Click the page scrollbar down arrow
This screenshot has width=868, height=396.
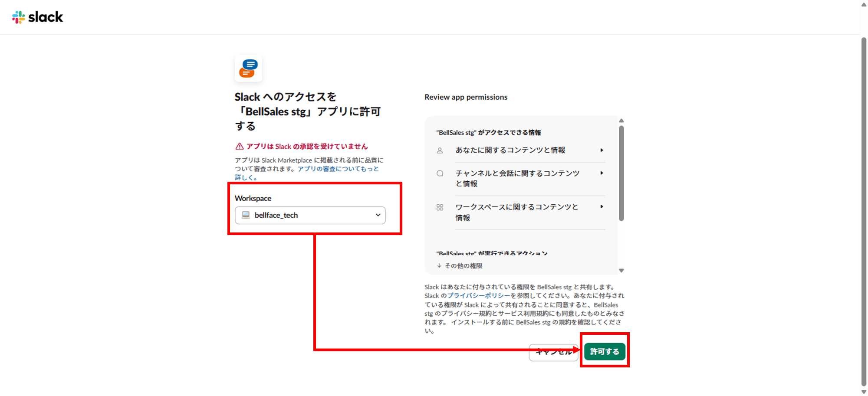[863, 392]
